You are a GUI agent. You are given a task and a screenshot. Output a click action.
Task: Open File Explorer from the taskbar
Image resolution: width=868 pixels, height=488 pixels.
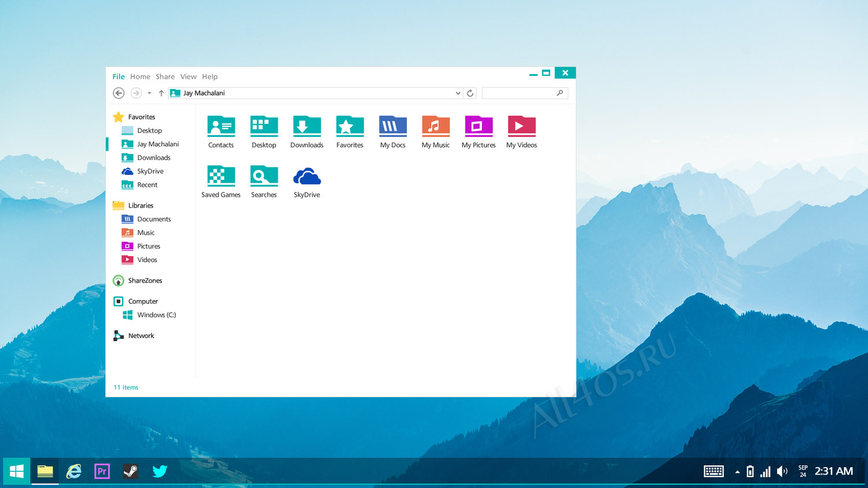pos(45,471)
